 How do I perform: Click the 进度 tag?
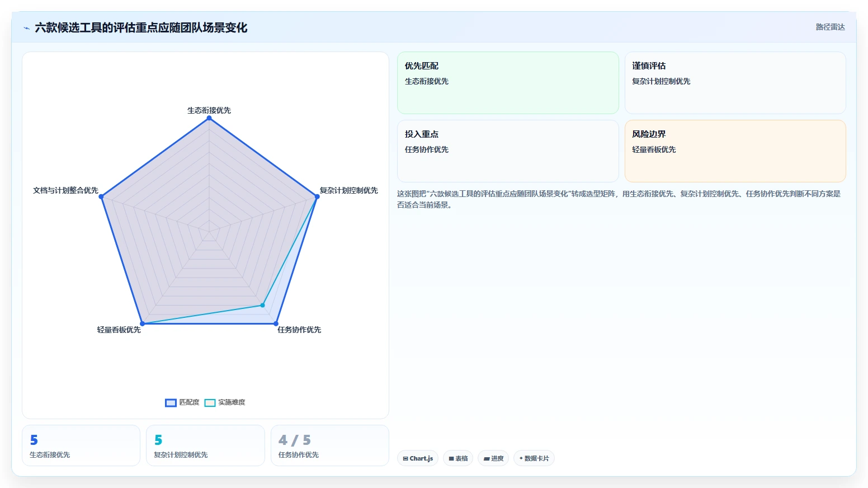(x=493, y=458)
